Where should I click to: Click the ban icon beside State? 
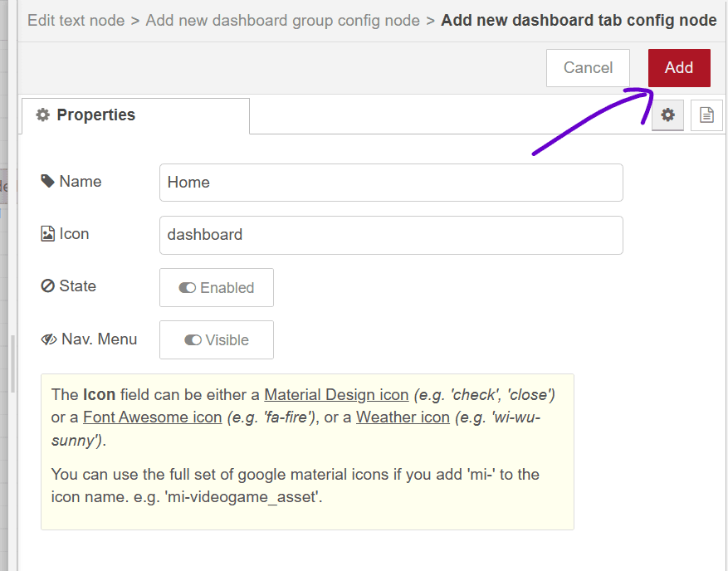click(47, 286)
